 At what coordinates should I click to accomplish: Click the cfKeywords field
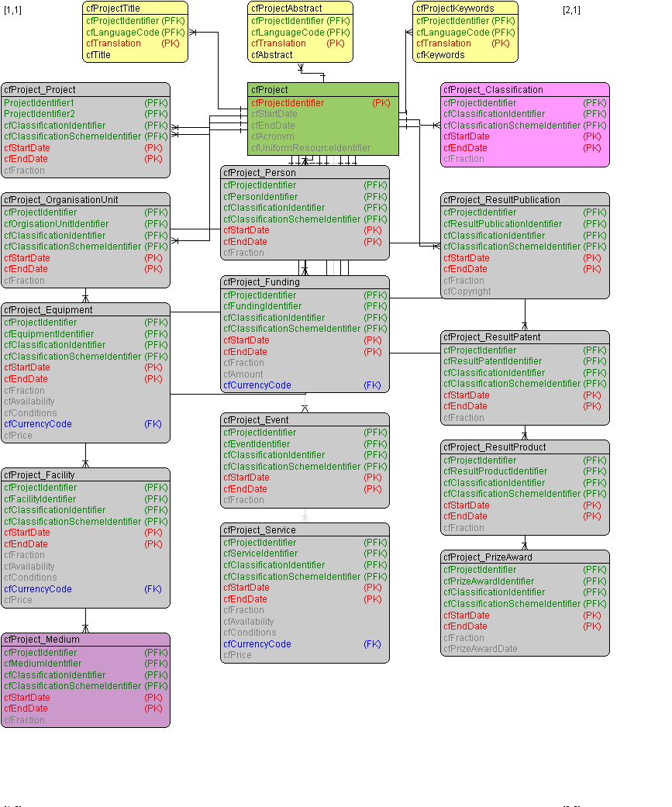(440, 54)
